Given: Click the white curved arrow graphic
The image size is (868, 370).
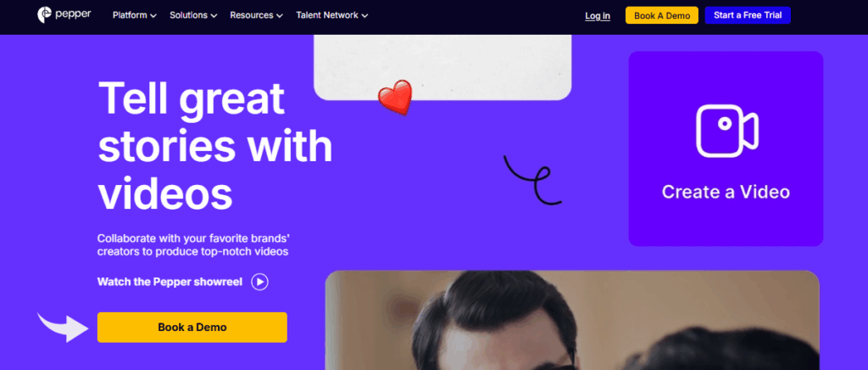Looking at the screenshot, I should pos(63,326).
